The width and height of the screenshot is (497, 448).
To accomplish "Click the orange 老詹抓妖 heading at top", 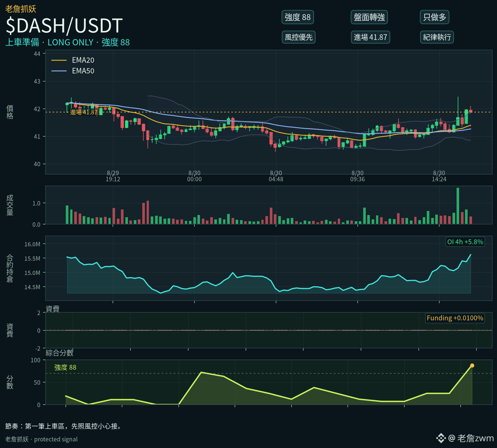I will 21,9.
